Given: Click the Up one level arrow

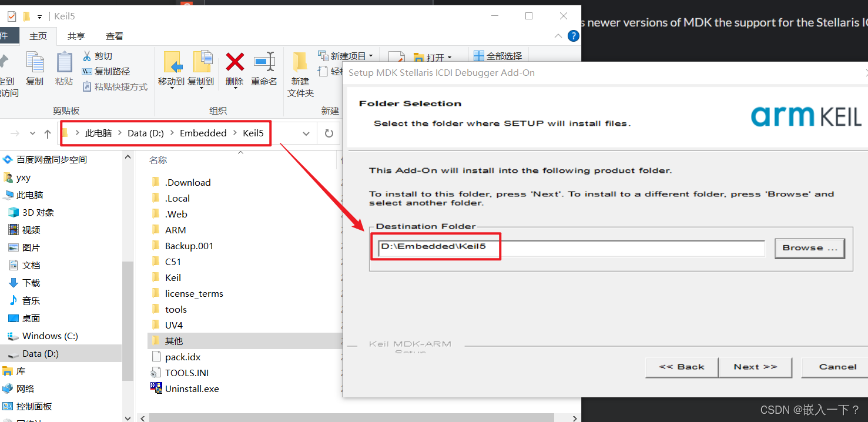Looking at the screenshot, I should 48,133.
